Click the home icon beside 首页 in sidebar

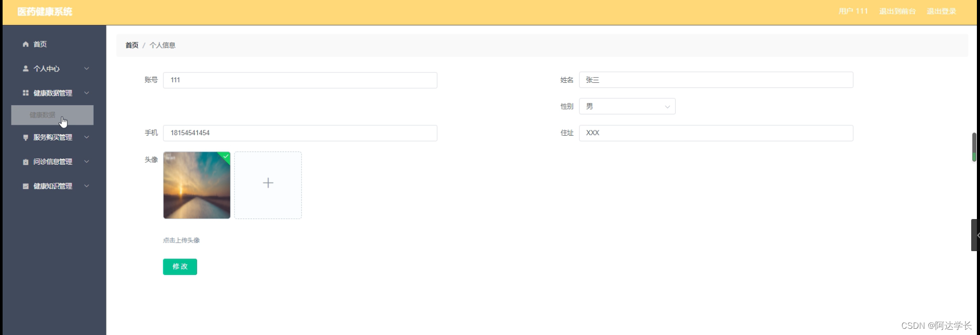[x=25, y=45]
